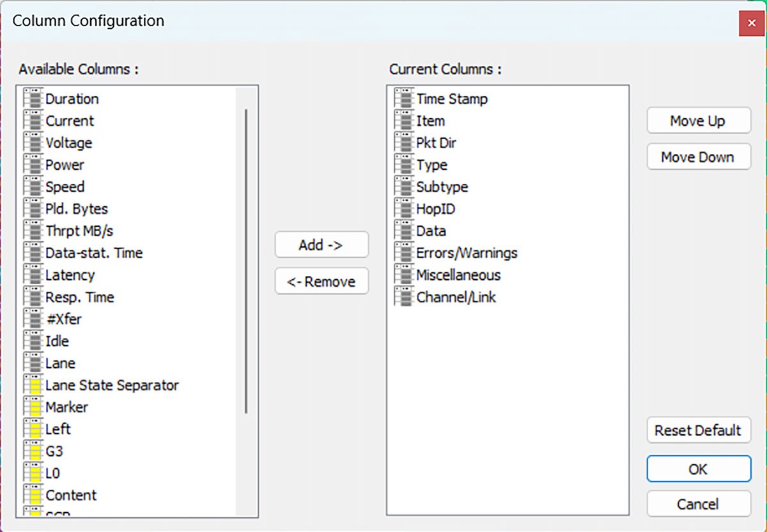Select Data in Current Columns
This screenshot has width=767, height=532.
pyautogui.click(x=431, y=231)
